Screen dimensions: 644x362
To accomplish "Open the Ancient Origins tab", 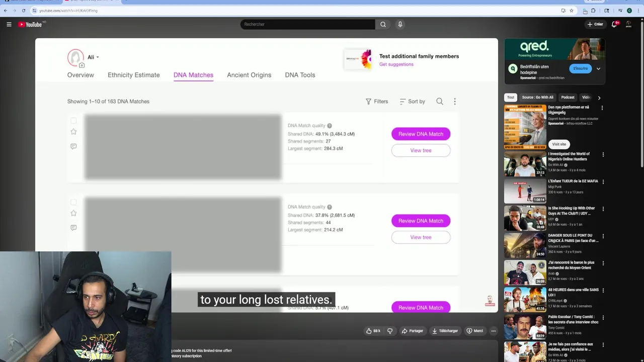I will click(249, 75).
